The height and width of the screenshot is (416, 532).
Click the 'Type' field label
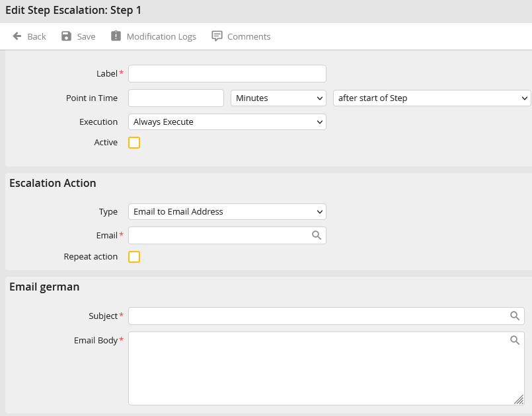click(108, 212)
